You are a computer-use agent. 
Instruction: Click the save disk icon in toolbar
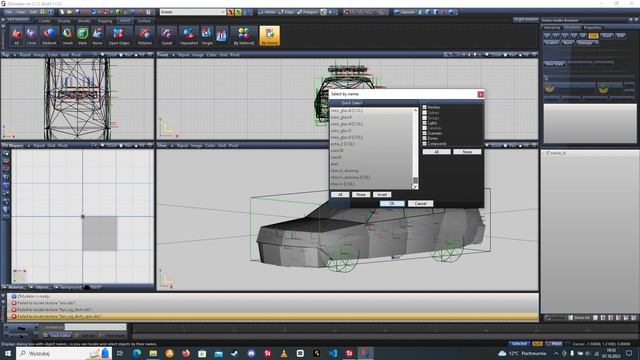point(77,12)
